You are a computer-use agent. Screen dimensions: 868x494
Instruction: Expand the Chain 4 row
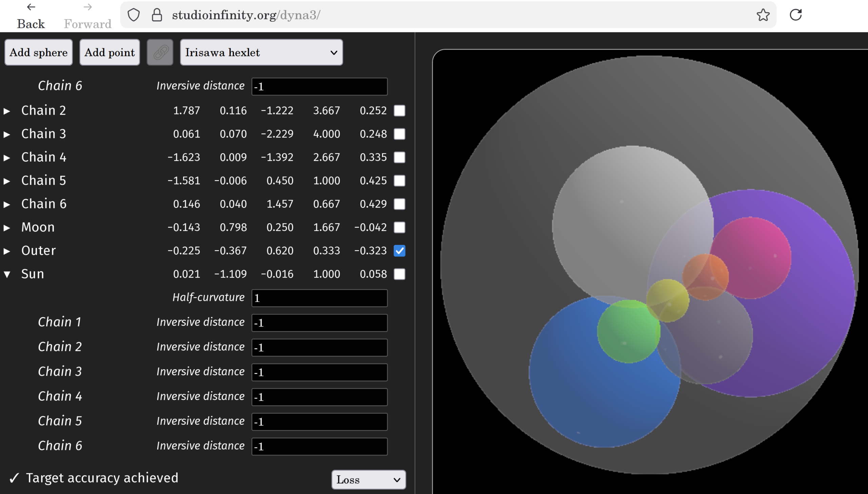[x=7, y=158]
